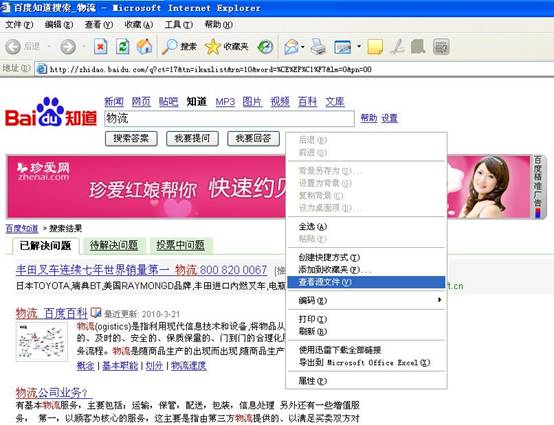This screenshot has height=425, width=554.
Task: Click the Refresh page toolbar icon
Action: [122, 47]
